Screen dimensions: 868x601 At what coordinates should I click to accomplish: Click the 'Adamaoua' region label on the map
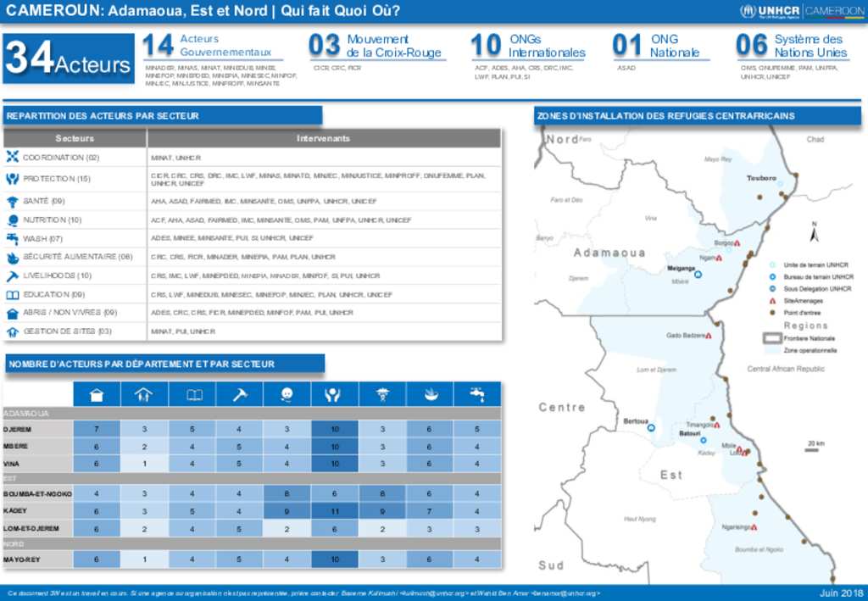tap(609, 253)
